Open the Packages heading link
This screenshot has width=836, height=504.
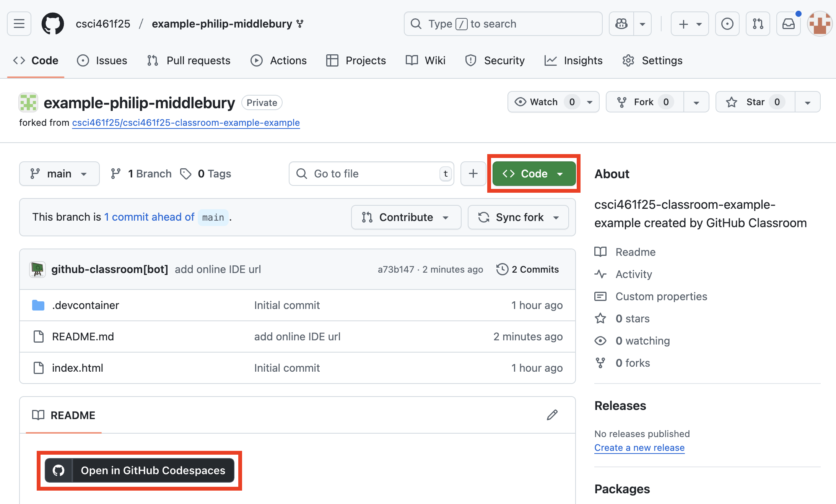[x=622, y=489]
